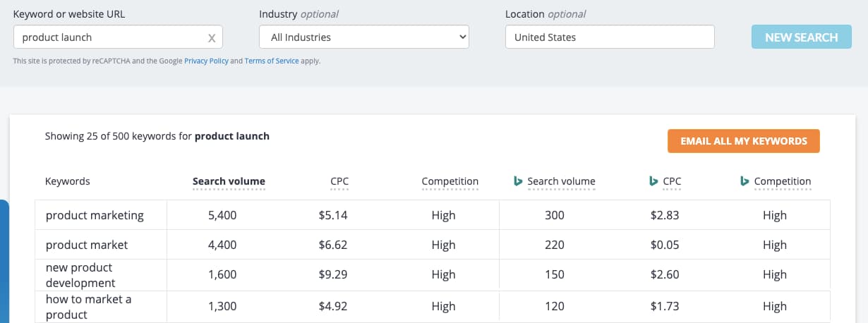
Task: Click the Bing Search volume column header
Action: (562, 181)
